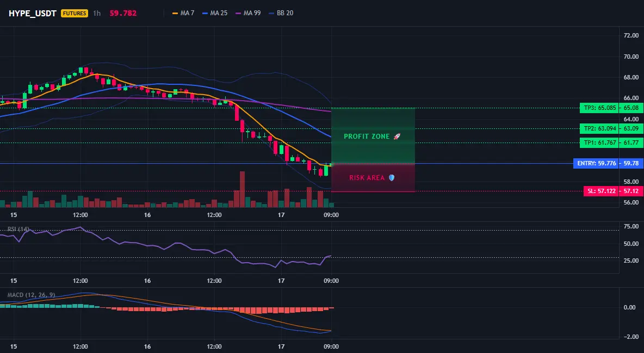Click the TP3: 65.085 price tag
The height and width of the screenshot is (353, 644).
coord(600,108)
